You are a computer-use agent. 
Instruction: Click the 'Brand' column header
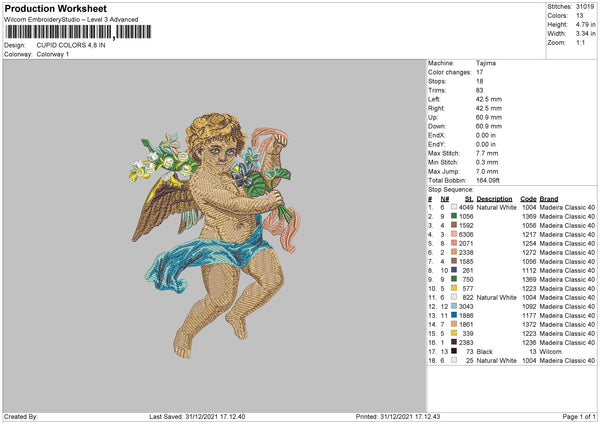[x=549, y=199]
